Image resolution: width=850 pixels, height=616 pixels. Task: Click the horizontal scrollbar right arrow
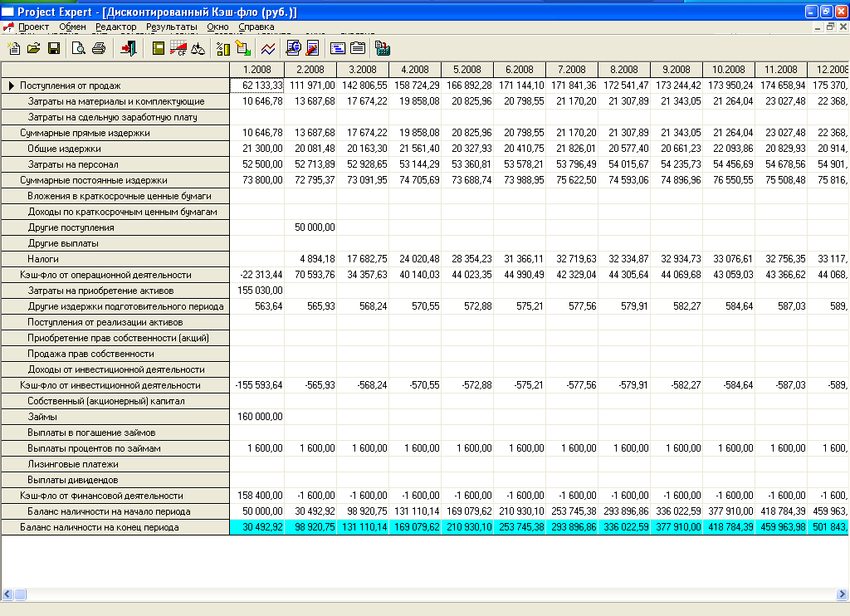coord(842,594)
